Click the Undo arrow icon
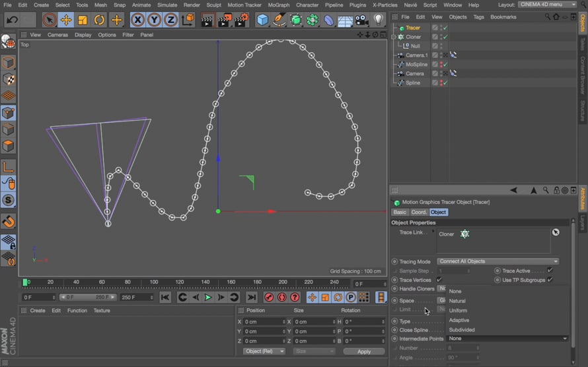 [x=12, y=20]
